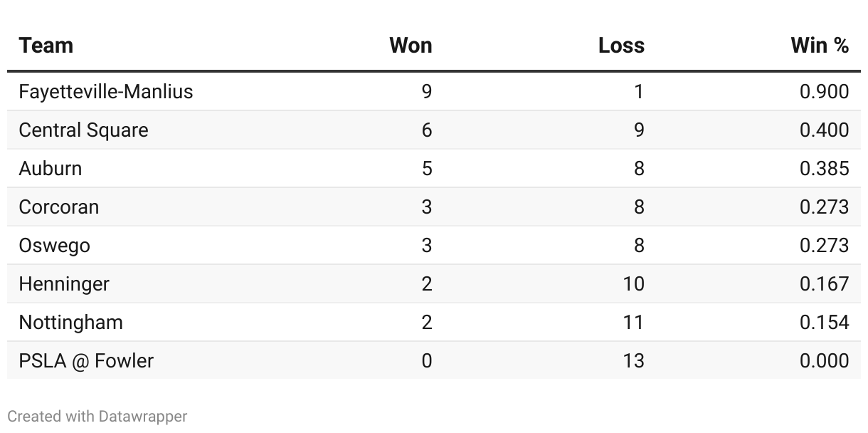Click the 0.900 win percentage cell
This screenshot has height=433, width=868.
[824, 92]
